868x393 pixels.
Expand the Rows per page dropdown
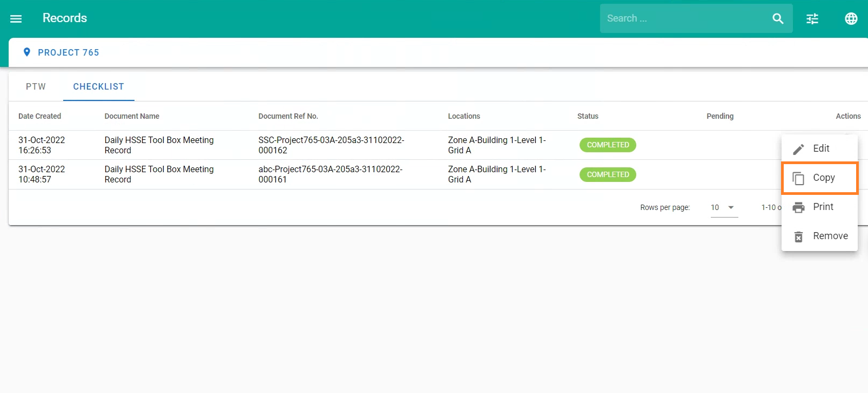pyautogui.click(x=724, y=207)
